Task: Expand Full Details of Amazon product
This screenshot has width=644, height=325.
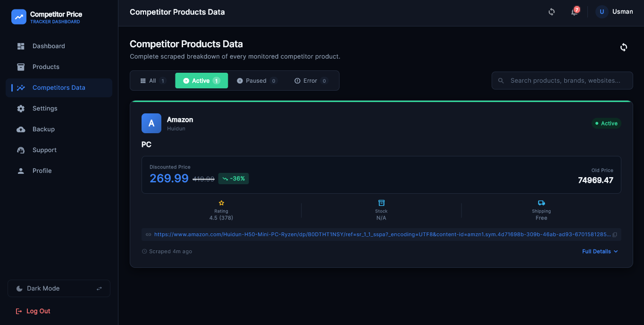Action: (x=600, y=251)
